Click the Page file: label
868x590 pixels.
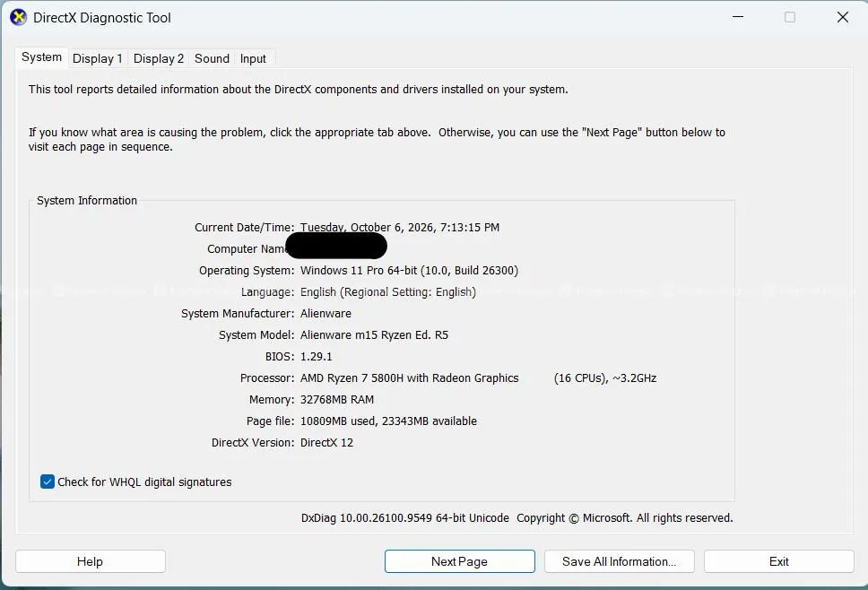point(271,421)
